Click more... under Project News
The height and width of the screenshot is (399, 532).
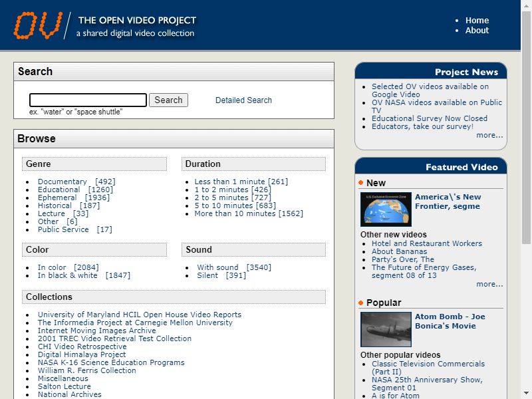coord(489,135)
